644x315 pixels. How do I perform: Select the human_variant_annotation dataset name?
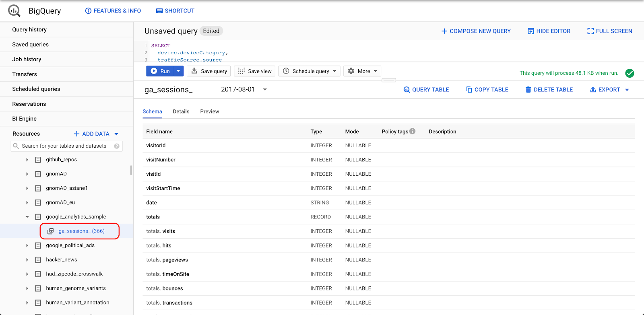pyautogui.click(x=77, y=303)
